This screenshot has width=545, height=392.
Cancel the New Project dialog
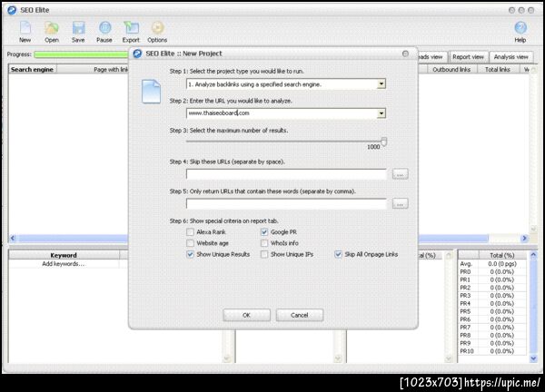click(299, 315)
